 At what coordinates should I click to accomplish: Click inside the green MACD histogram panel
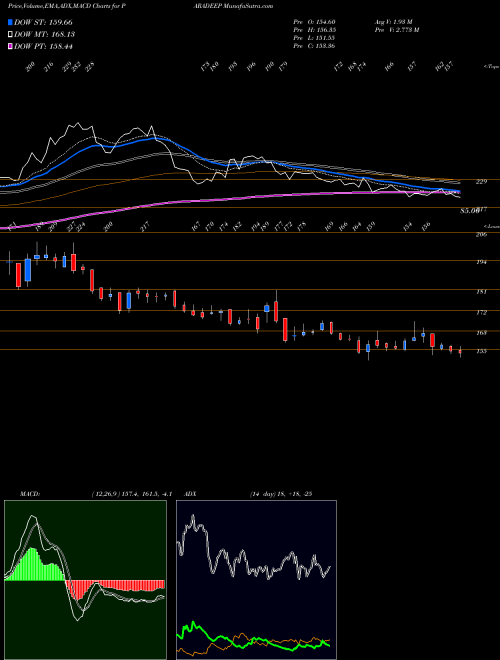[85, 580]
